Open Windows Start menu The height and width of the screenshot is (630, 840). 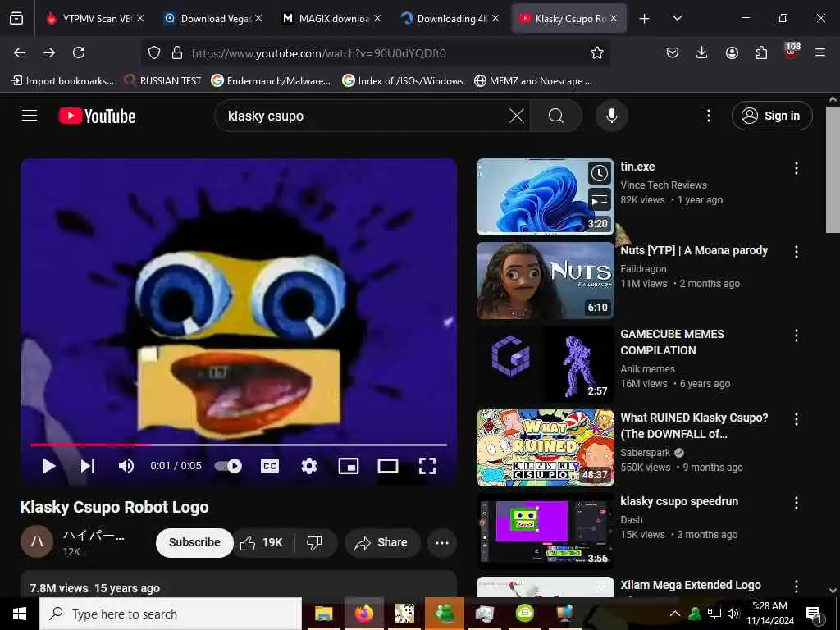tap(20, 614)
